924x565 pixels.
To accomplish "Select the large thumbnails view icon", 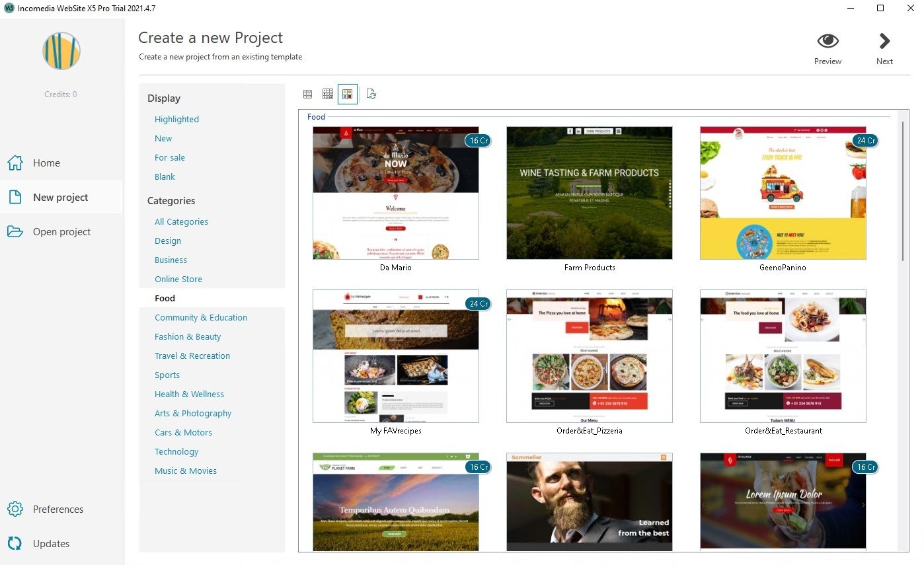I will pos(348,94).
